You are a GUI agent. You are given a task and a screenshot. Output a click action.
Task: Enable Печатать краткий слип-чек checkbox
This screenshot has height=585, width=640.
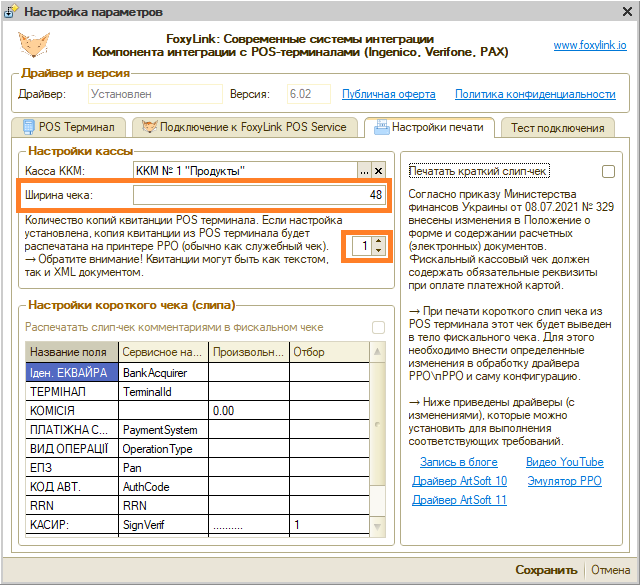[x=608, y=171]
